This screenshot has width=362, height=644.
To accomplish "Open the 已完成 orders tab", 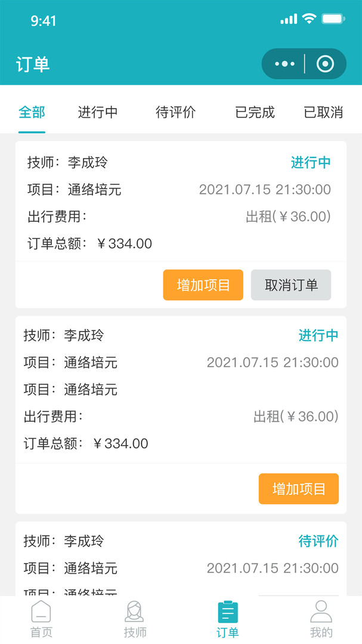I will (x=253, y=113).
